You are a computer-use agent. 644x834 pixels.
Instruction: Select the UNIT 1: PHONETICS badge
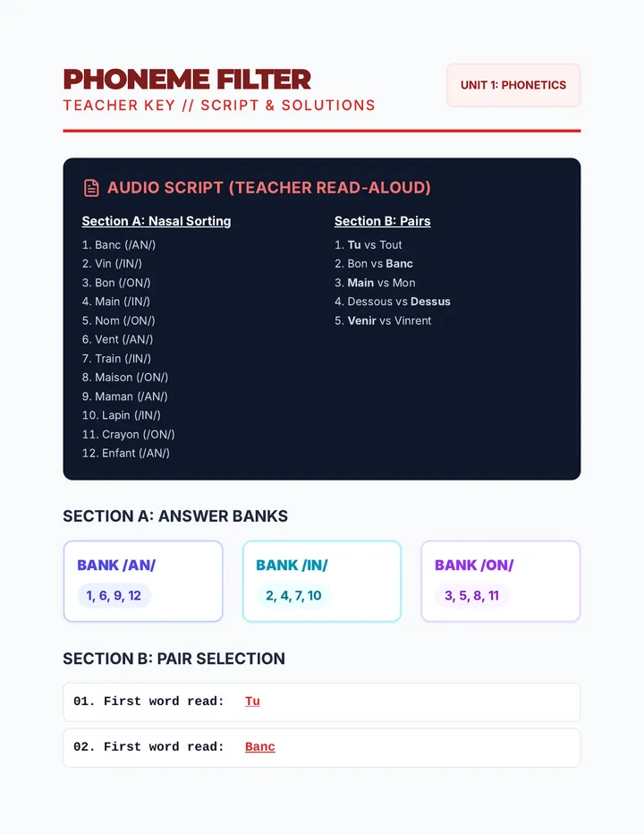tap(513, 85)
